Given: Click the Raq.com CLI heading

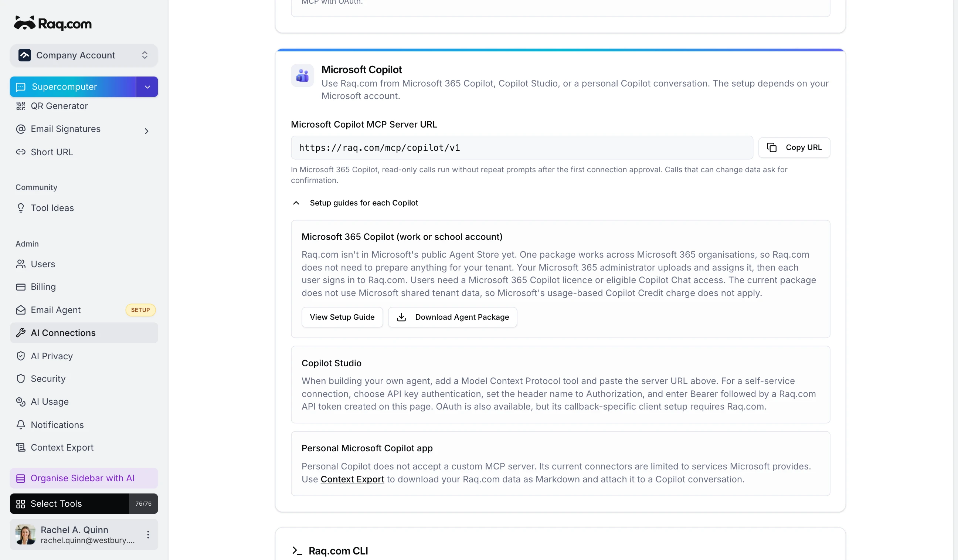Looking at the screenshot, I should pos(338,551).
